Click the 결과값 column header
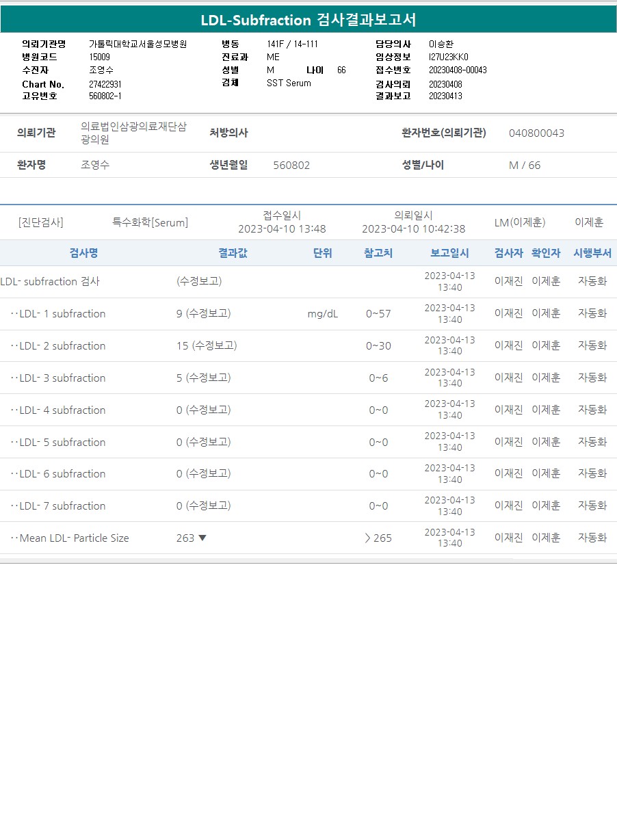Image resolution: width=617 pixels, height=840 pixels. (x=233, y=253)
